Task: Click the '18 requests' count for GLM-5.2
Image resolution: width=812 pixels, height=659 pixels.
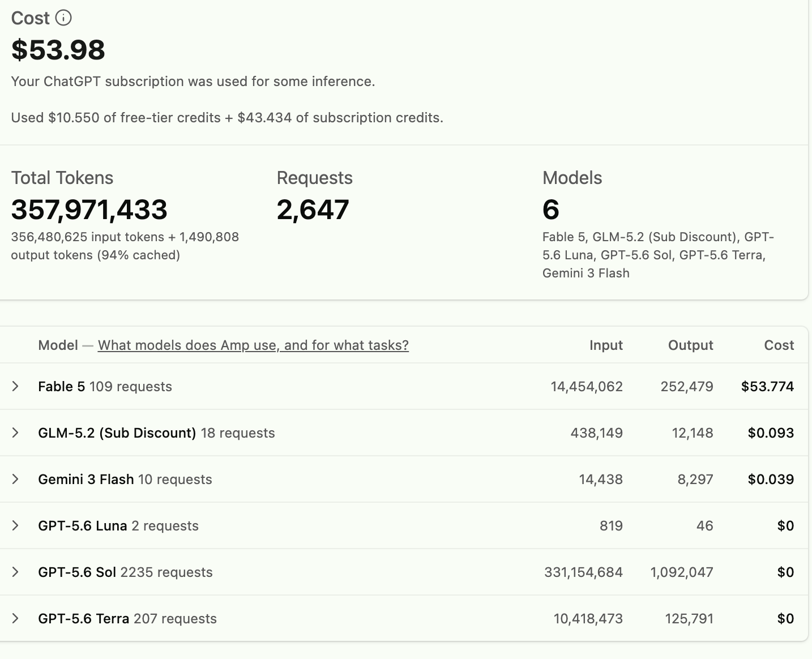Action: coord(238,433)
